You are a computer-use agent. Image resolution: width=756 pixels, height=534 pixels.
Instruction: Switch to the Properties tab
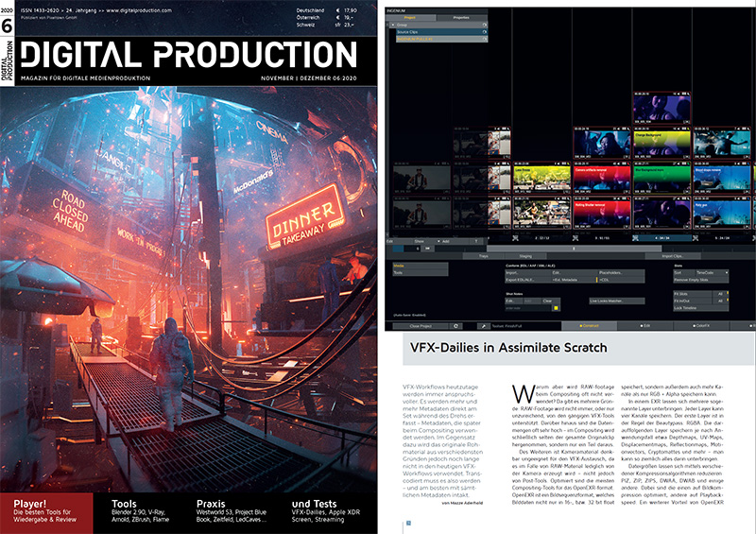click(461, 17)
